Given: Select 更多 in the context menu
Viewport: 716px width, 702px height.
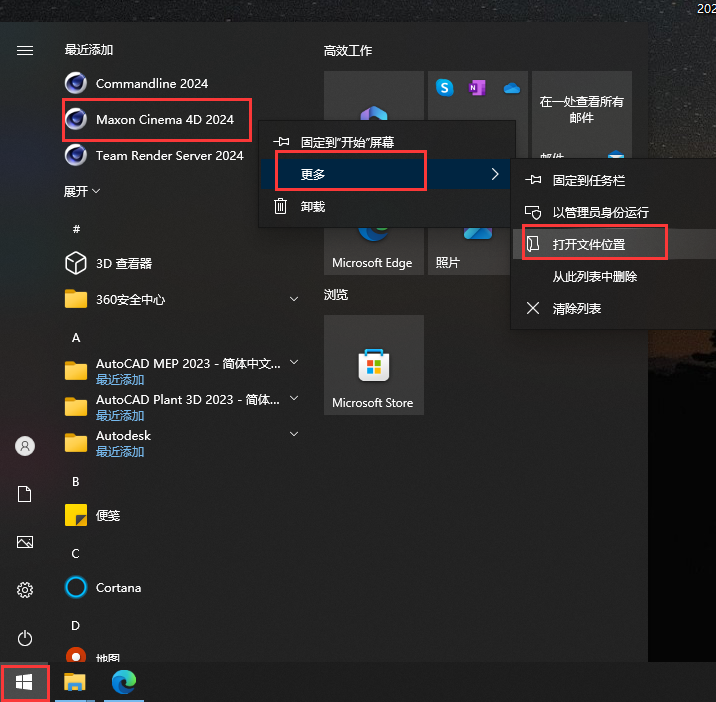Looking at the screenshot, I should click(385, 174).
